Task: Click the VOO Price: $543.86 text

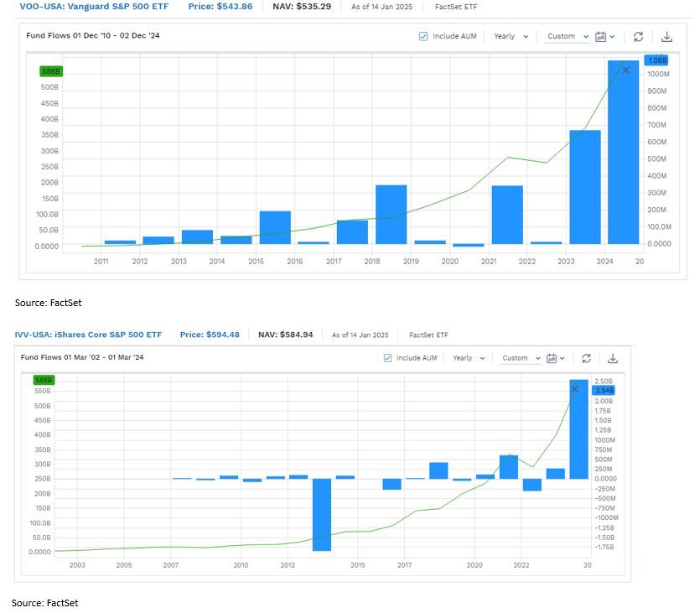Action: 220,7
